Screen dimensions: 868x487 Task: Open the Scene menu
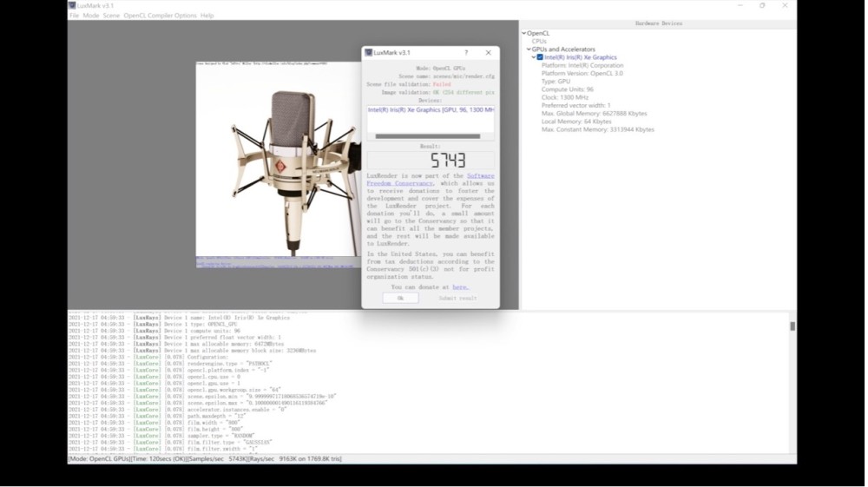click(111, 16)
